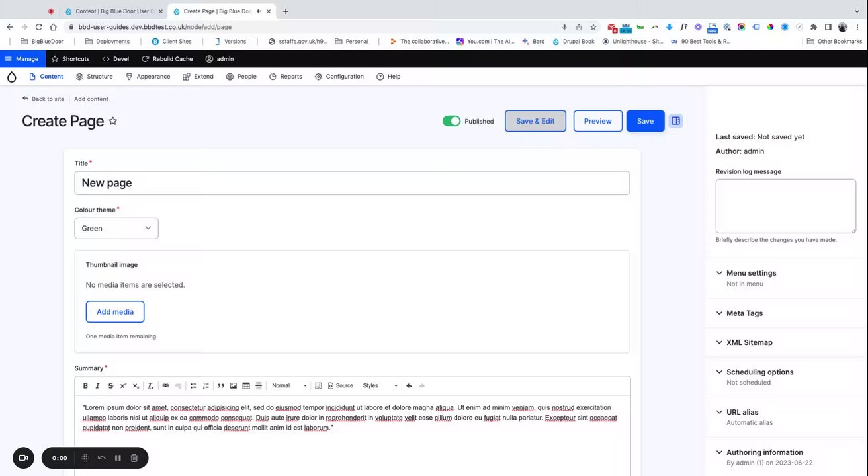Click the icon left of Source button
This screenshot has height=476, width=868.
[318, 386]
